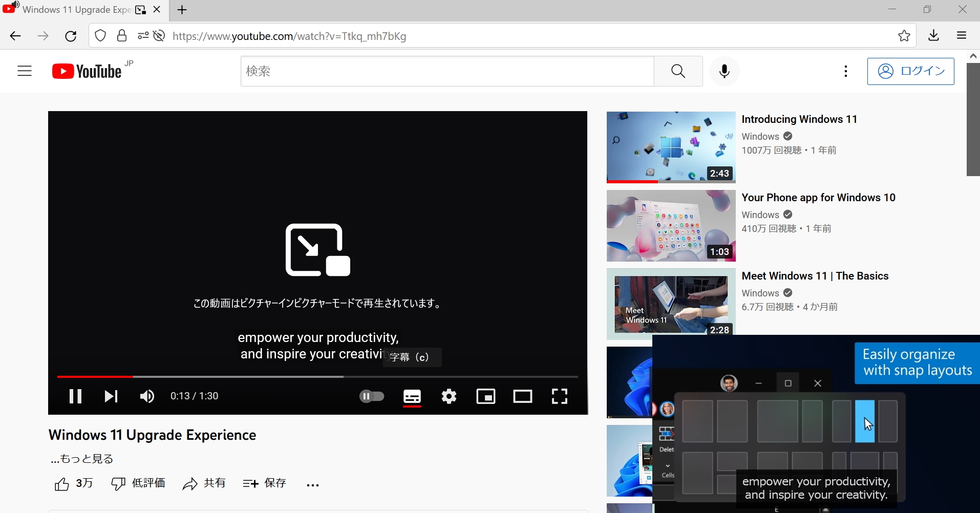
Task: Open the guide with the hamburger menu
Action: [25, 71]
